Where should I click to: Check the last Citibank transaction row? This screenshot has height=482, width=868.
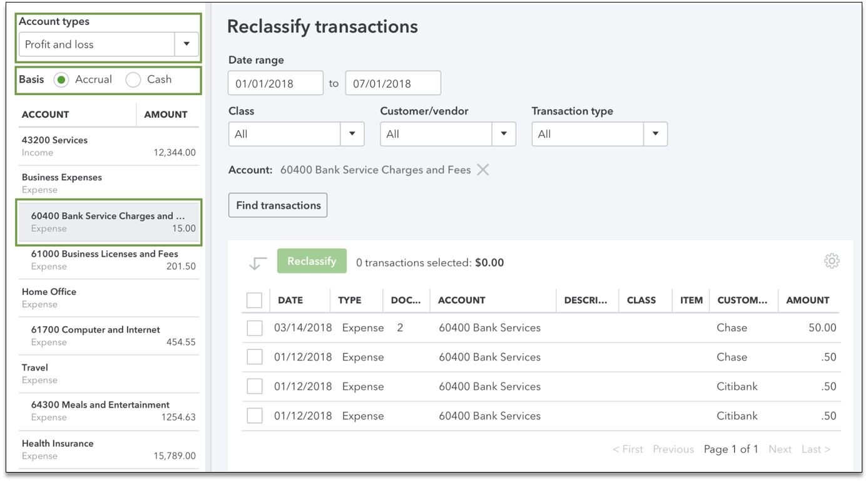click(x=254, y=416)
